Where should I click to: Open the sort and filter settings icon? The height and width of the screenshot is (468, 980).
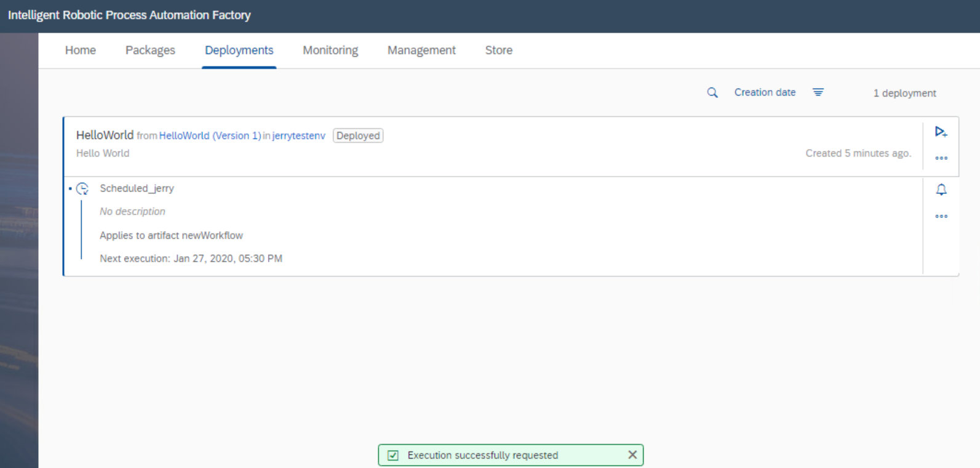pyautogui.click(x=818, y=92)
